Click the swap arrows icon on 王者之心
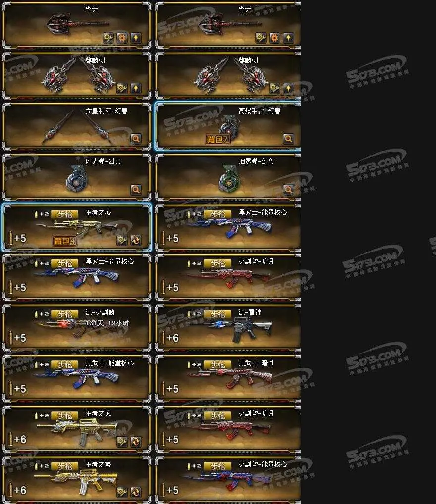The image size is (436, 504). (x=136, y=240)
